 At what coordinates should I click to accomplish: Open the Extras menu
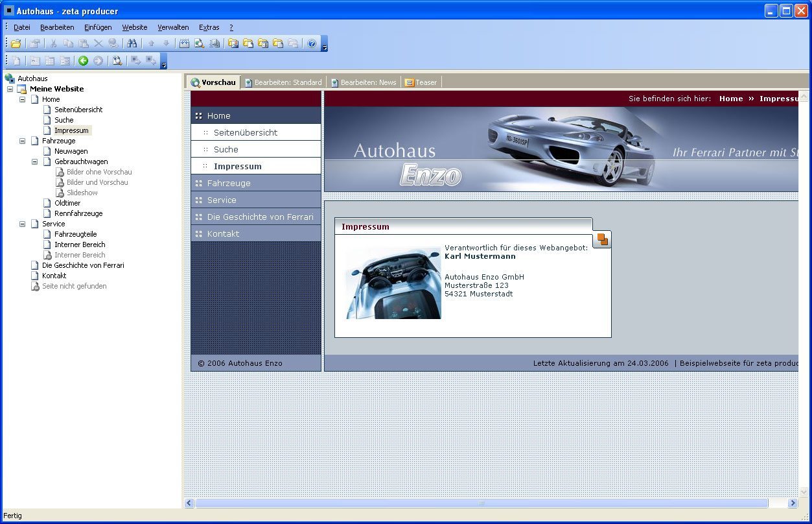(x=209, y=27)
